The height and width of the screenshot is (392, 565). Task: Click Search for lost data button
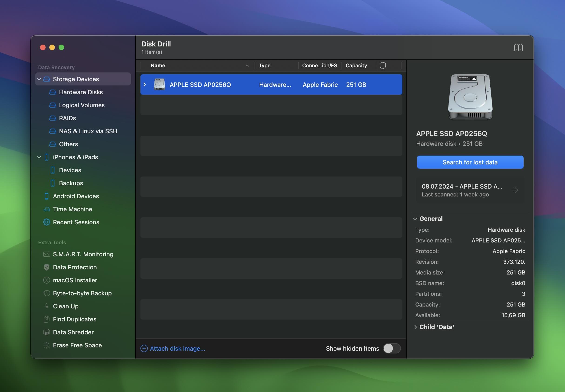click(470, 162)
